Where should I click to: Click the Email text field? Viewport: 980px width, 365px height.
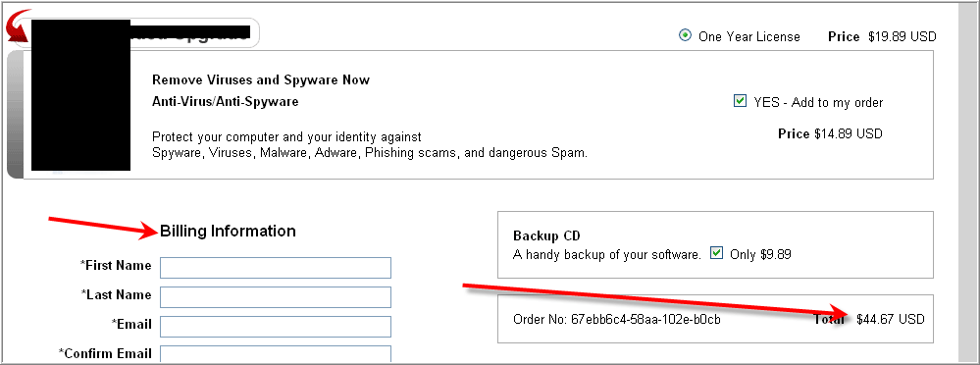pos(276,327)
